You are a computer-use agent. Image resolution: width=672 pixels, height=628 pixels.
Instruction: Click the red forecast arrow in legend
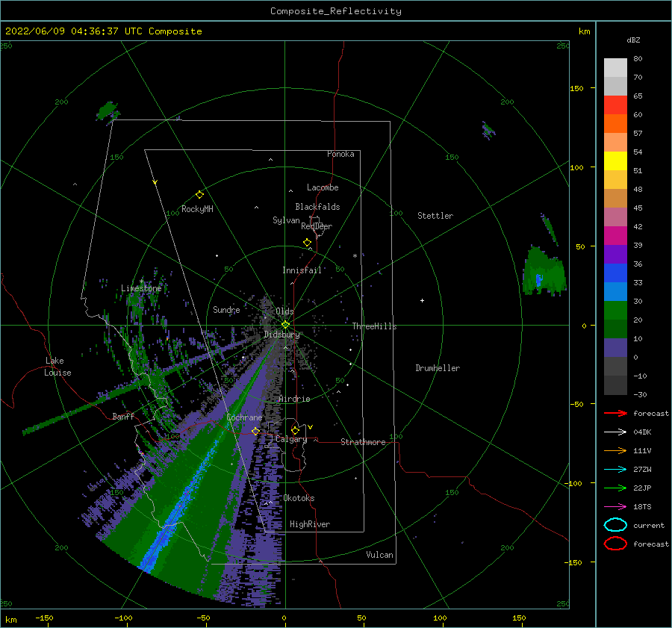pyautogui.click(x=615, y=413)
